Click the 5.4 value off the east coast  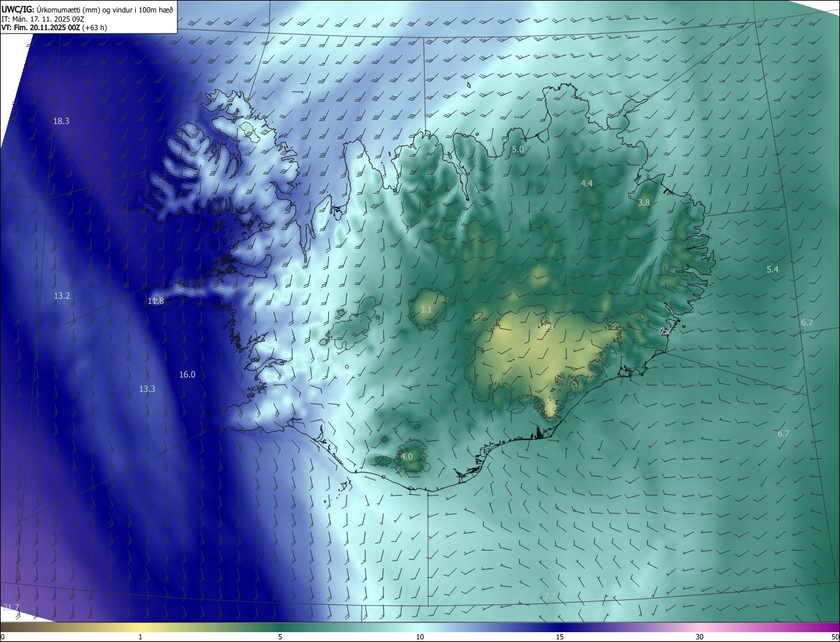click(x=772, y=270)
